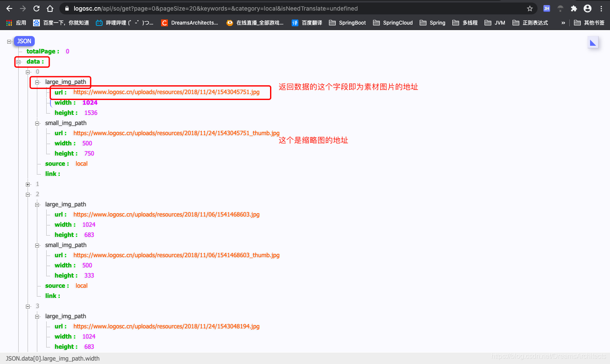Open the 应用 apps shortcut

16,23
